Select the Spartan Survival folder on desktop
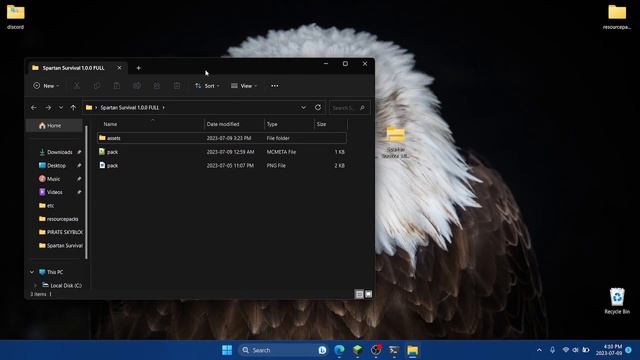The height and width of the screenshot is (360, 640). (x=395, y=142)
